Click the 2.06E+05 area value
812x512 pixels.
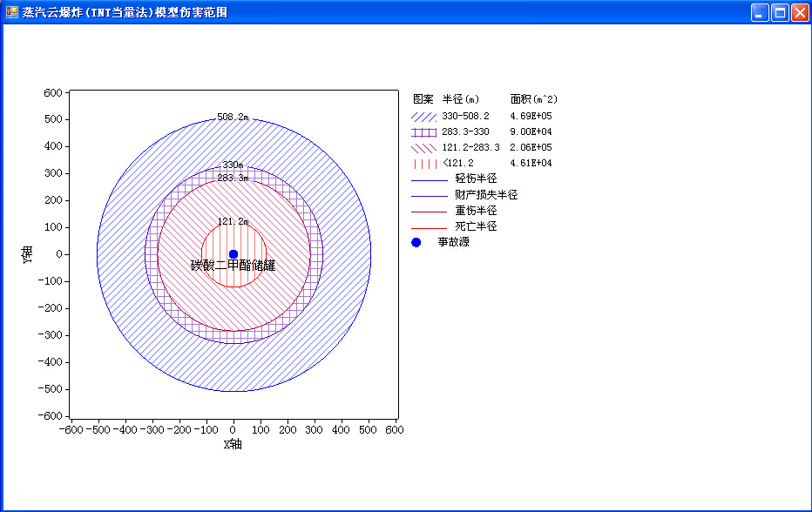click(531, 147)
